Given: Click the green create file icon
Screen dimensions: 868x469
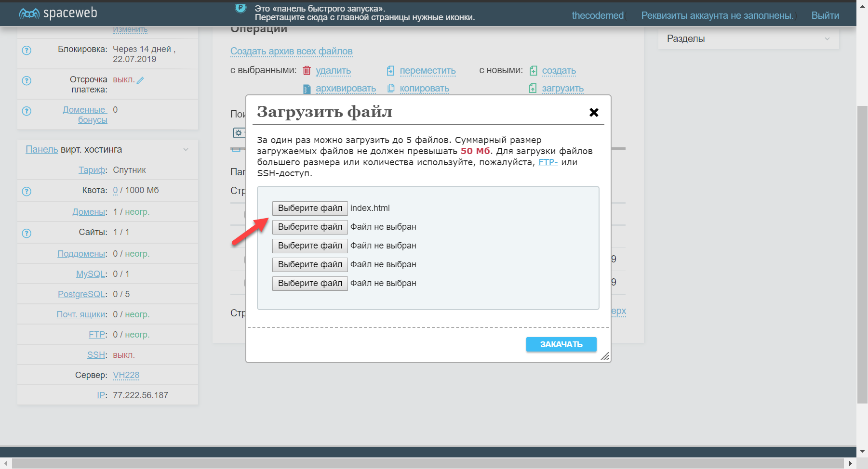Looking at the screenshot, I should coord(533,71).
